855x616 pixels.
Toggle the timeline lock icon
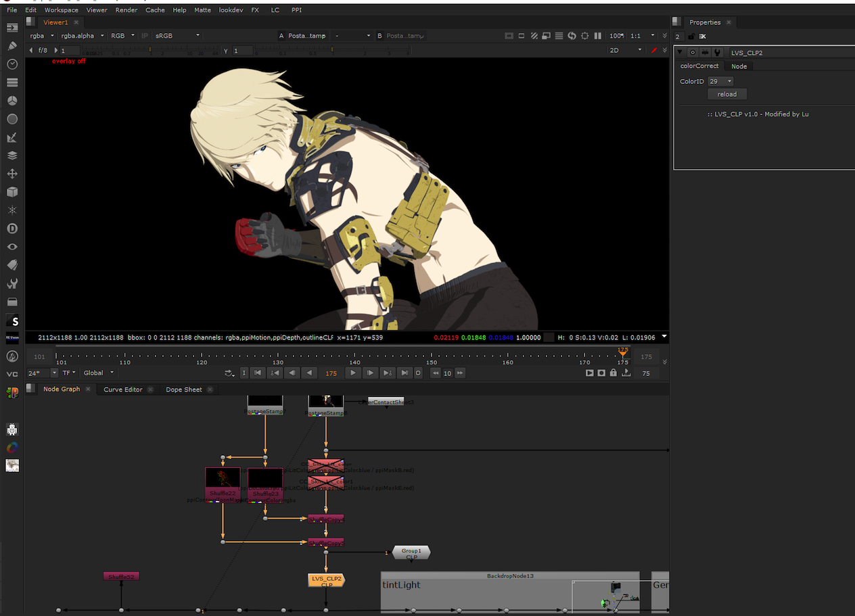pyautogui.click(x=613, y=373)
